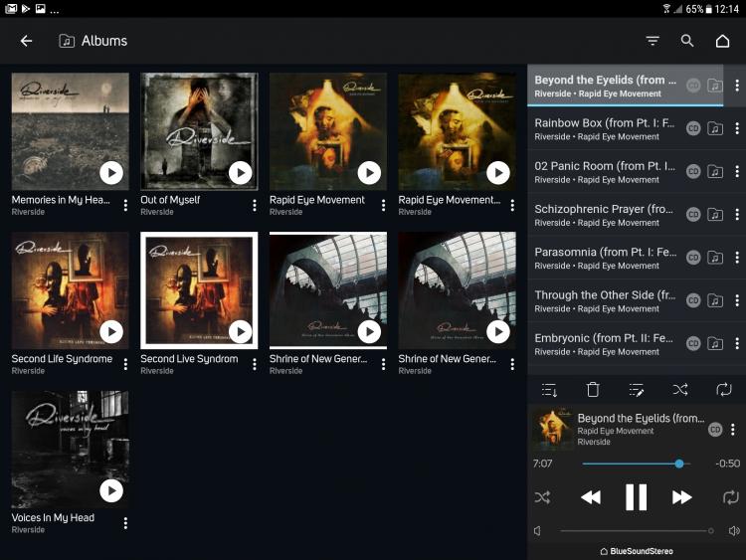
Task: Toggle repeat in the queue toolbar
Action: click(724, 390)
